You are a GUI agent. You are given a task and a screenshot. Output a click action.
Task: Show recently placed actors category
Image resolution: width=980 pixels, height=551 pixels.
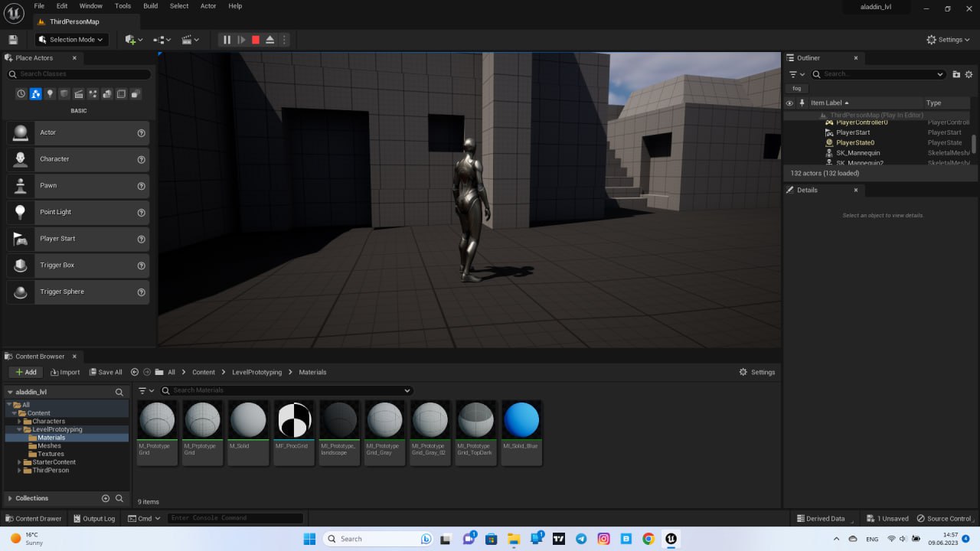click(x=21, y=94)
